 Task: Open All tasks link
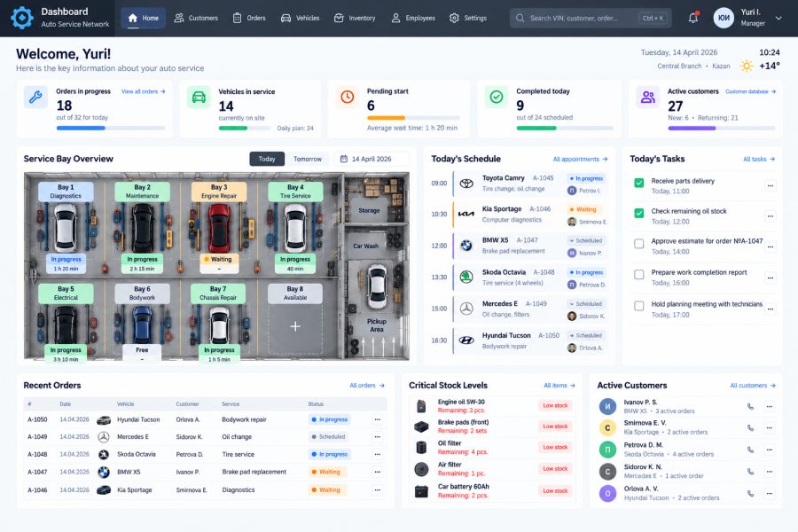point(759,160)
